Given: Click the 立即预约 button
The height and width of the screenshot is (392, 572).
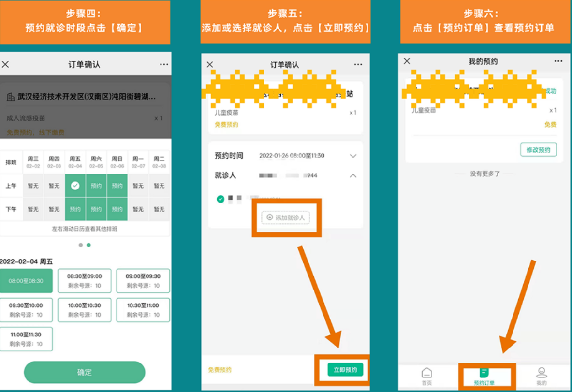Looking at the screenshot, I should pos(345,370).
